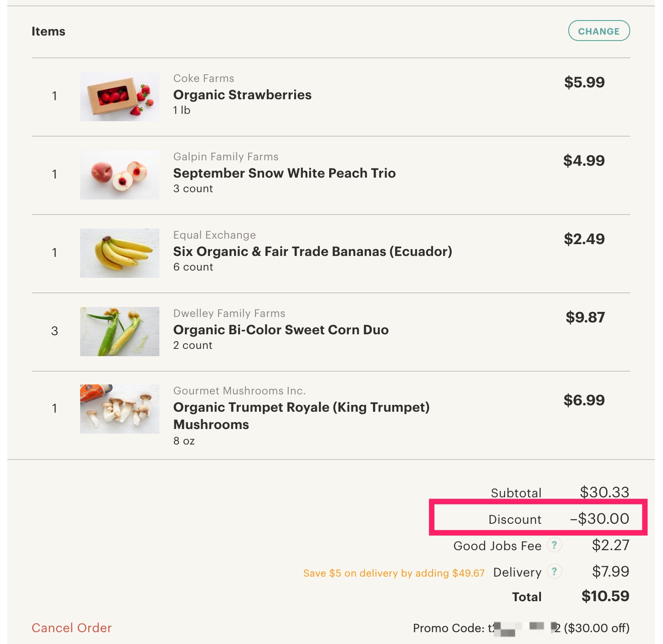The image size is (663, 644).
Task: Open the white peach trio thumbnail
Action: click(119, 174)
